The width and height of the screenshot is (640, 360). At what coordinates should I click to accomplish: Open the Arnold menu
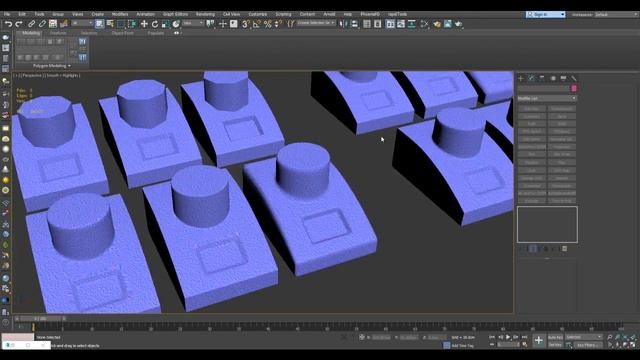coord(329,14)
